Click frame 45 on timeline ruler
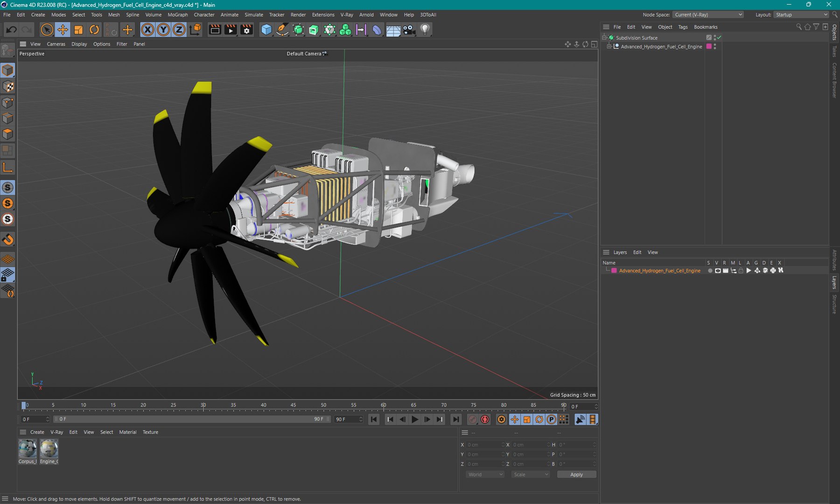 tap(294, 406)
